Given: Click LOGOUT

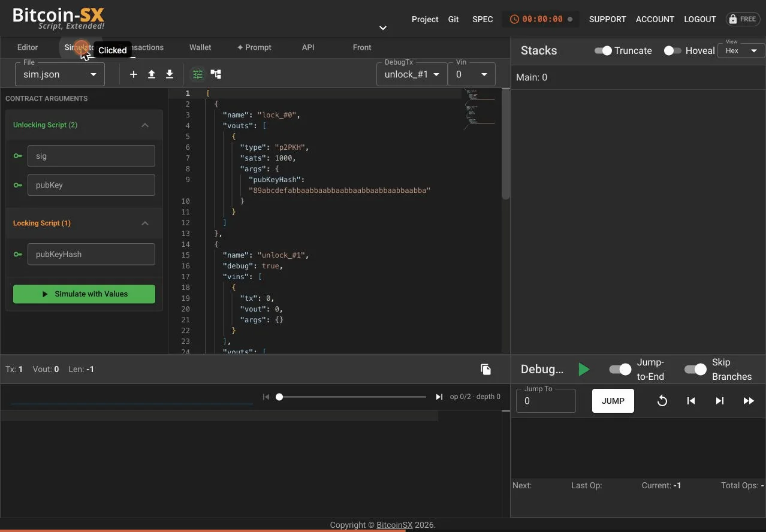Looking at the screenshot, I should (x=700, y=19).
